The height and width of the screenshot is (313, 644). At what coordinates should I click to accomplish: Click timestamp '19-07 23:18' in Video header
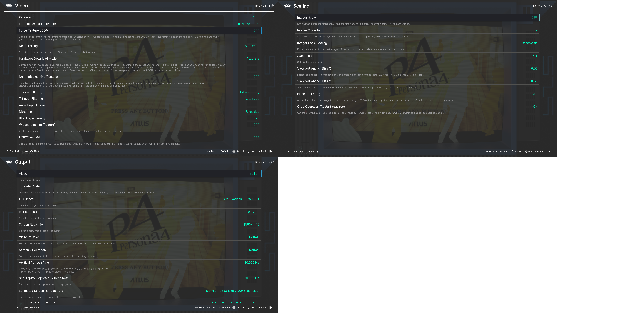coord(262,6)
